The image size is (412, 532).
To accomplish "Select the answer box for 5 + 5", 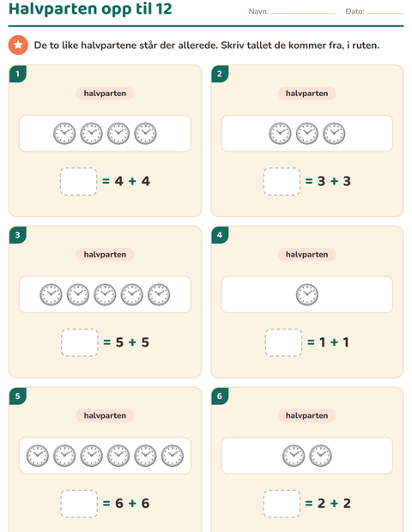I will pyautogui.click(x=80, y=342).
